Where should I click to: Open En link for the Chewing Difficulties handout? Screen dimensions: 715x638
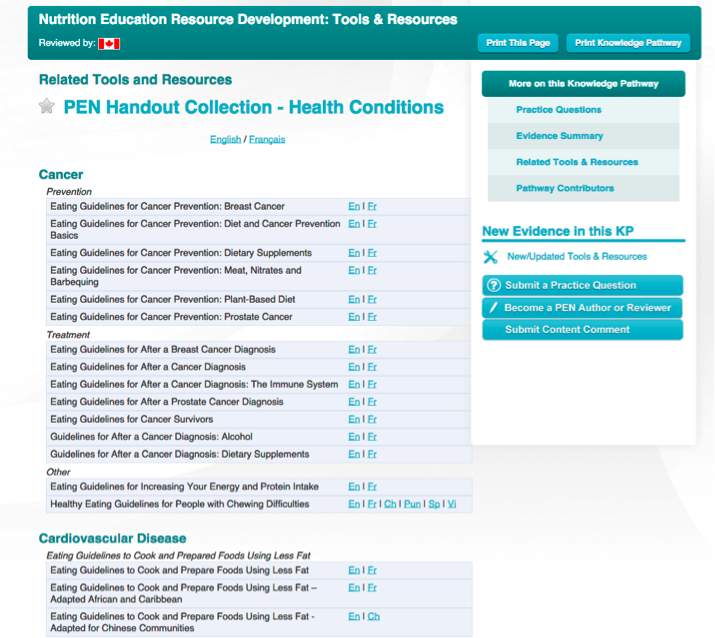[354, 504]
